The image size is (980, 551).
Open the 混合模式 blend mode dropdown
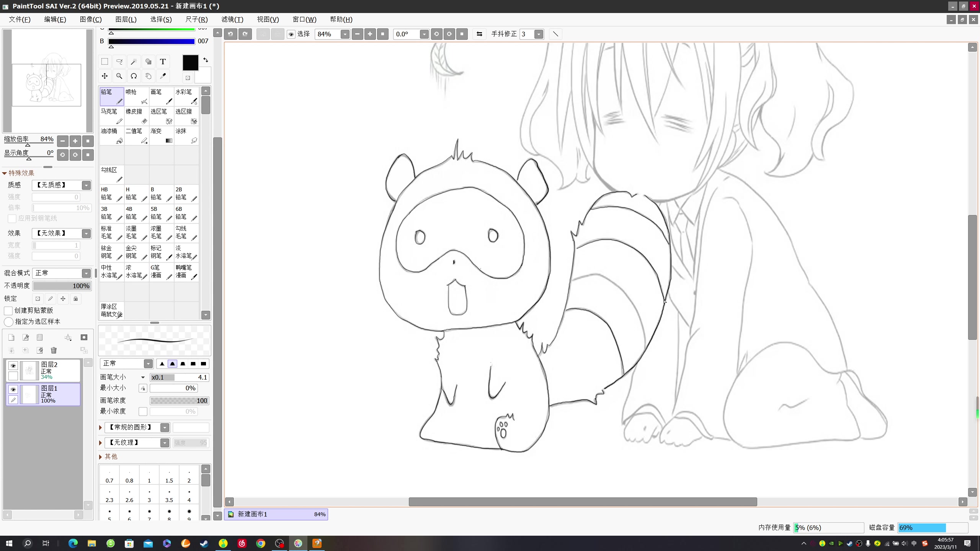click(x=87, y=273)
